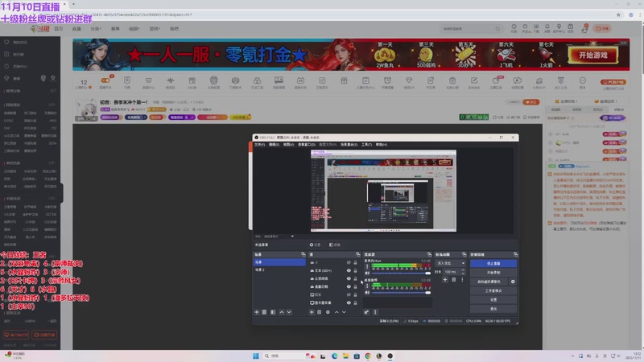Image resolution: width=644 pixels, height=362 pixels.
Task: Open File Explorer from the taskbar
Action: point(346,356)
